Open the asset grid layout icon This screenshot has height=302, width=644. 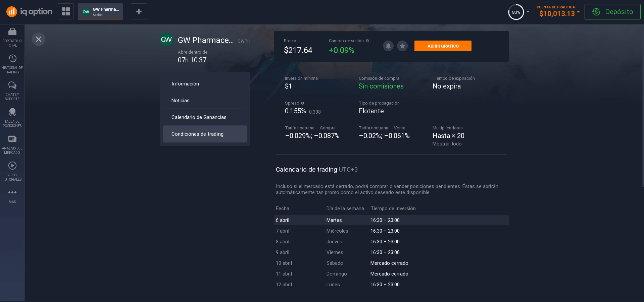66,11
